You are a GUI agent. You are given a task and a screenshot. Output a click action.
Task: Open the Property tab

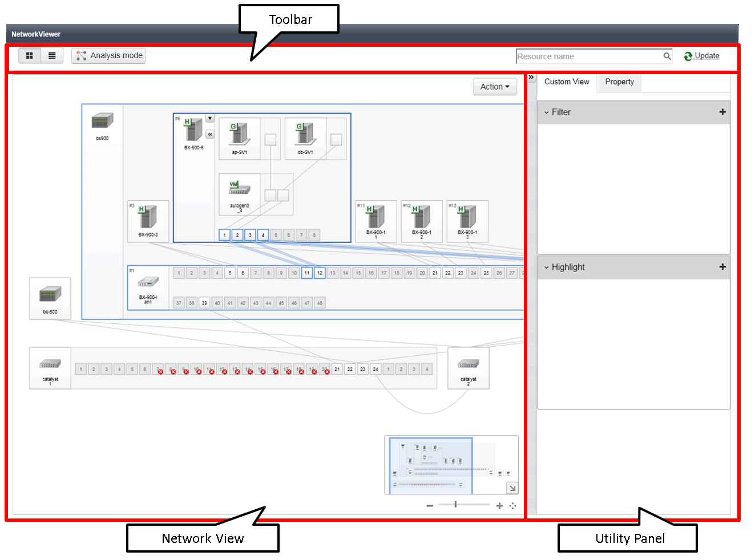(619, 82)
